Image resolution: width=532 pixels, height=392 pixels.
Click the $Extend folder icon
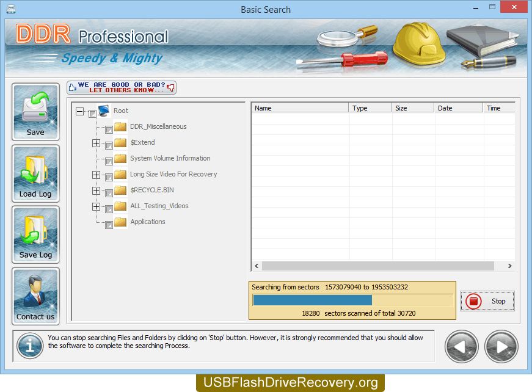pos(120,142)
